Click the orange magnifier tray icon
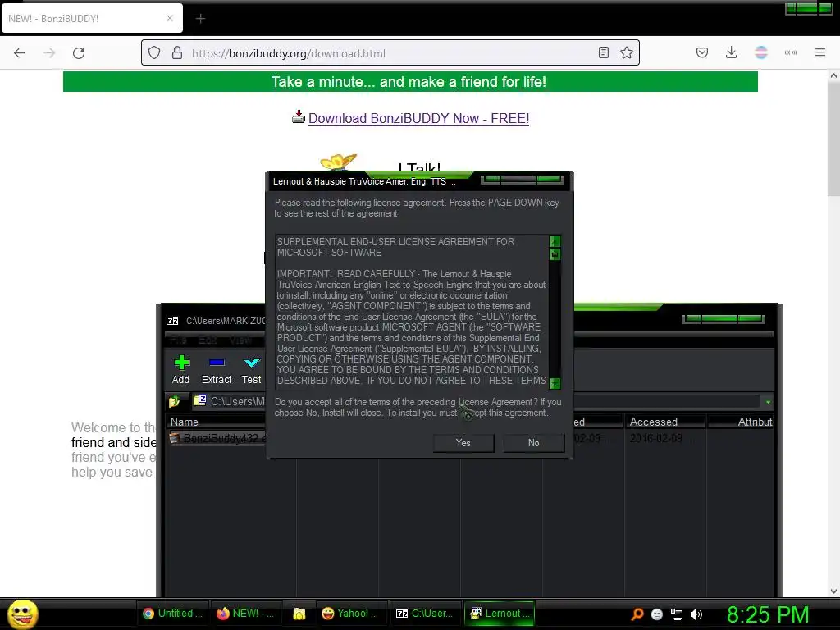Screen dimensions: 840x630 (x=637, y=614)
